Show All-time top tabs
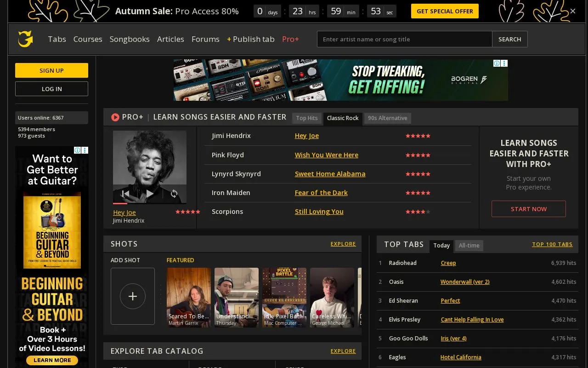588x368 pixels. point(469,246)
